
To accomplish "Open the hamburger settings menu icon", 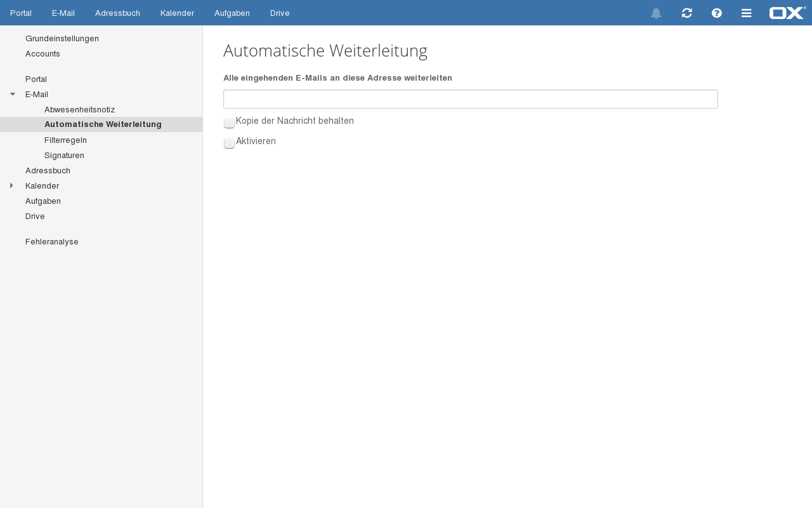I will pos(747,13).
